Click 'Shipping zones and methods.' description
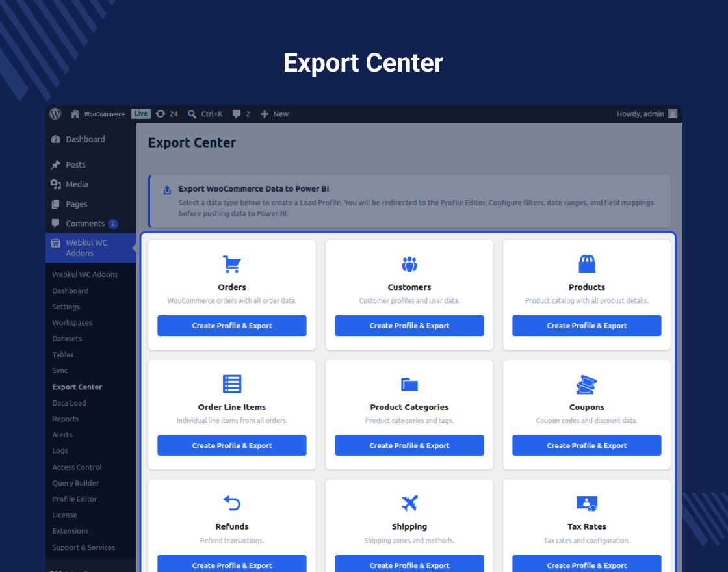The image size is (728, 572). 409,540
